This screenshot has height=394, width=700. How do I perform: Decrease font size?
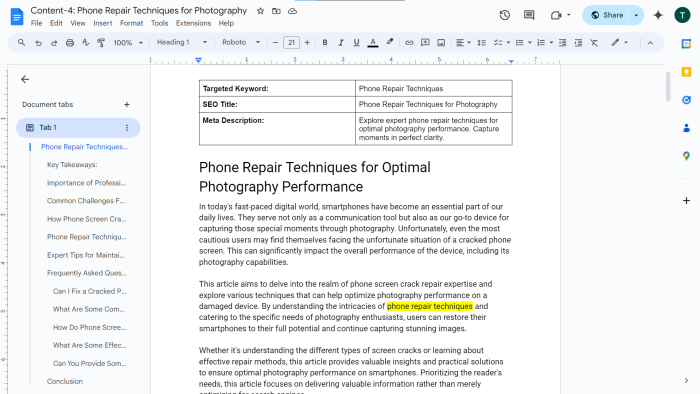[275, 42]
